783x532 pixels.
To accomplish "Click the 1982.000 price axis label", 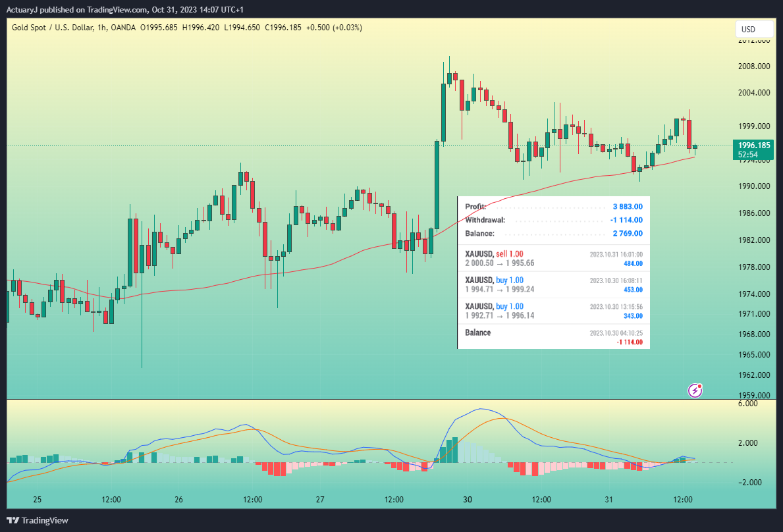I will coord(754,240).
